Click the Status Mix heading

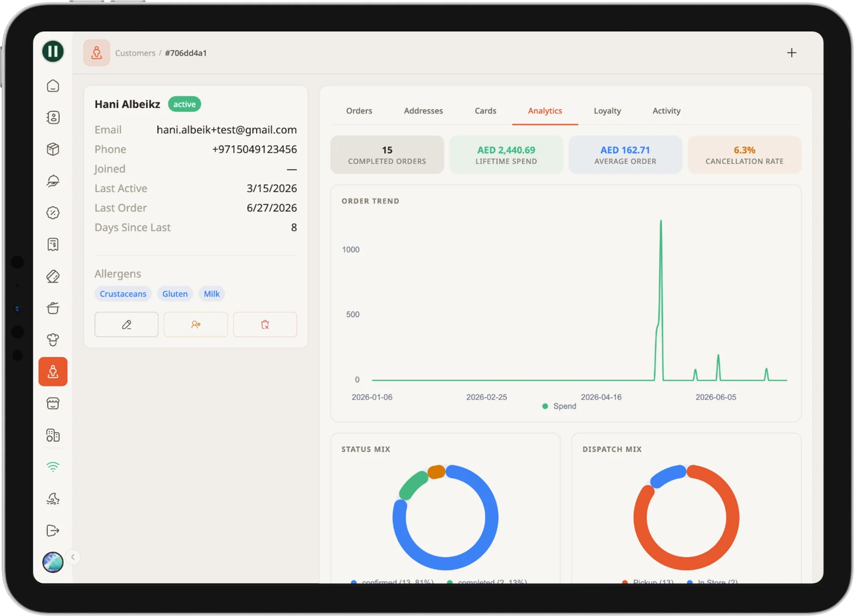tap(366, 449)
